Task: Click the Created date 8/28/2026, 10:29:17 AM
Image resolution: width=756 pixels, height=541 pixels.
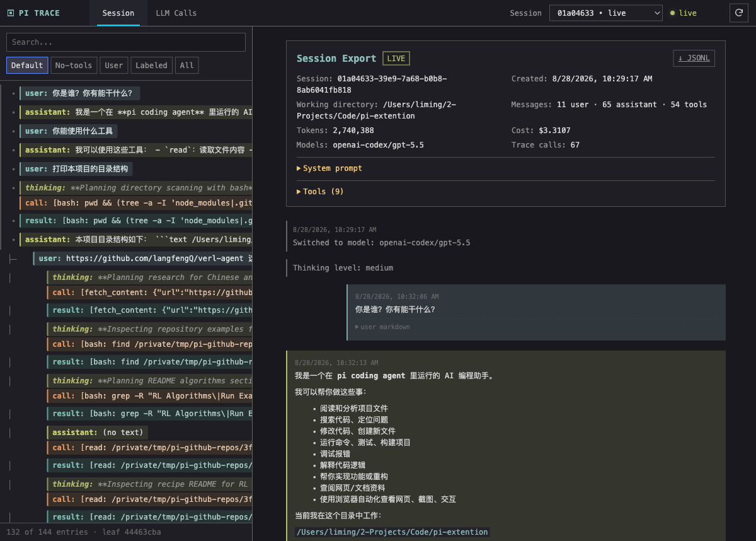Action: 602,79
